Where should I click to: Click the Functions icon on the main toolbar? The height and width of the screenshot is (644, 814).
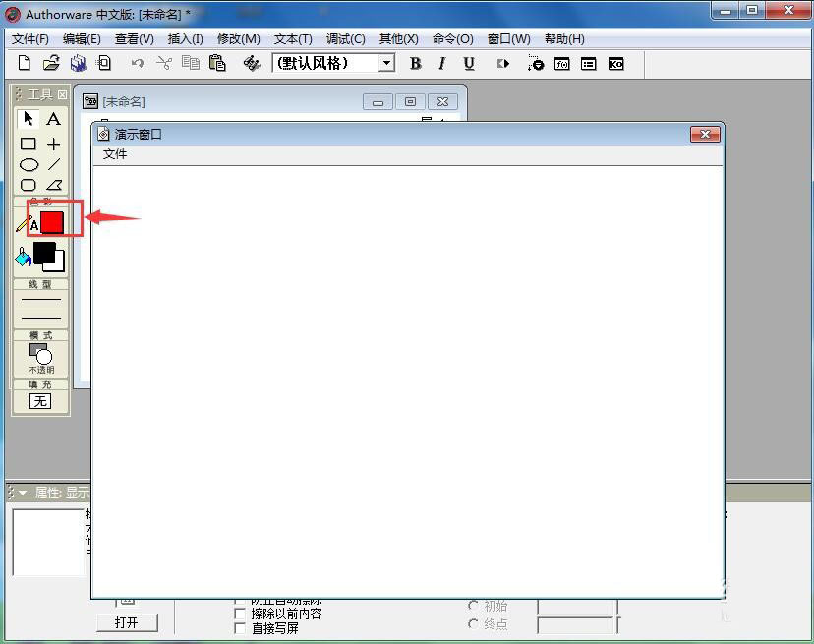coord(561,64)
